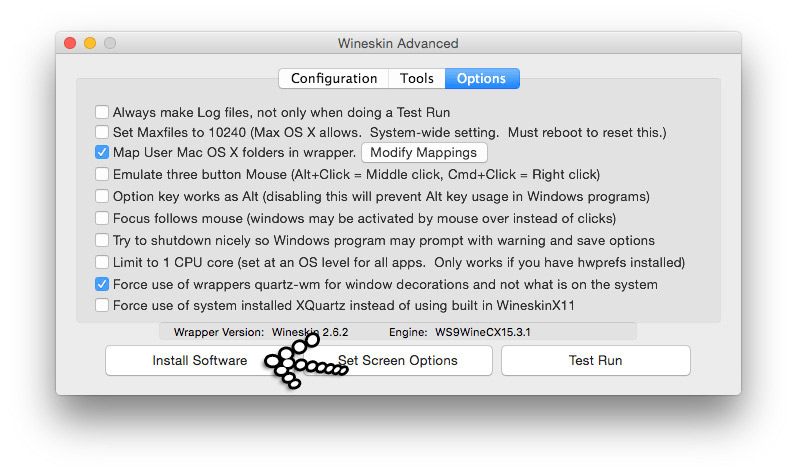Enable Focus follows mouse checkbox

coord(102,218)
